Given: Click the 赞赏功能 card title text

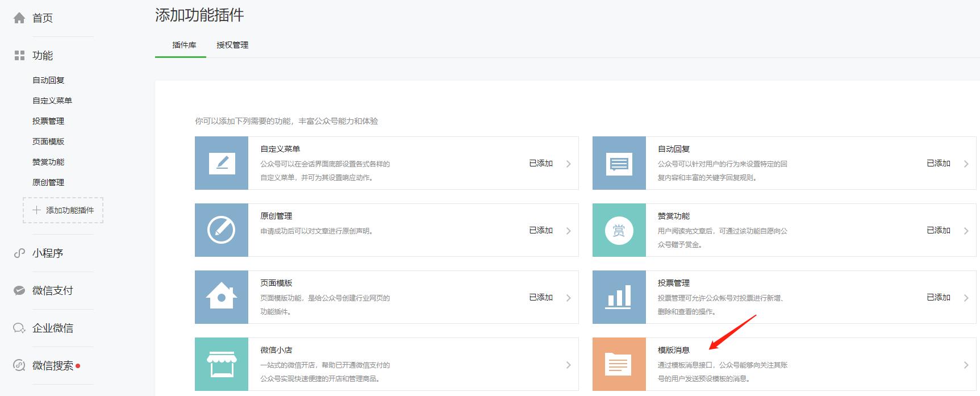Looking at the screenshot, I should tap(674, 216).
